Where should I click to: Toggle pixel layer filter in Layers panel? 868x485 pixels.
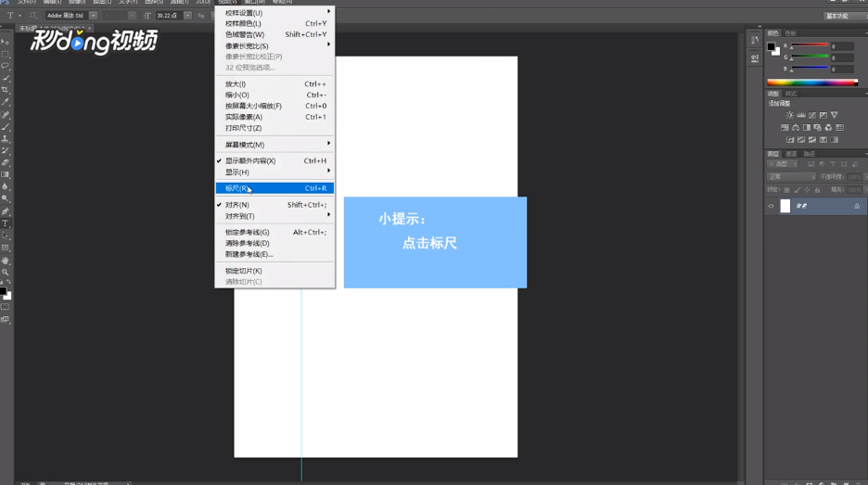tap(811, 164)
